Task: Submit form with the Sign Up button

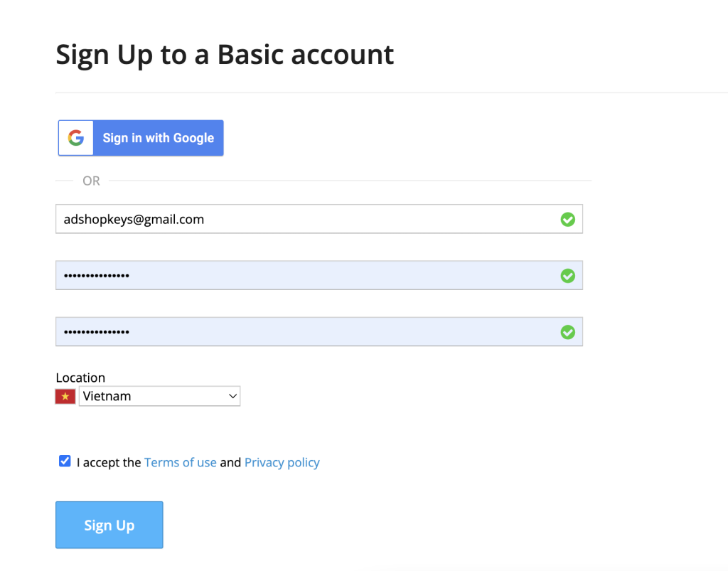Action: pyautogui.click(x=109, y=525)
